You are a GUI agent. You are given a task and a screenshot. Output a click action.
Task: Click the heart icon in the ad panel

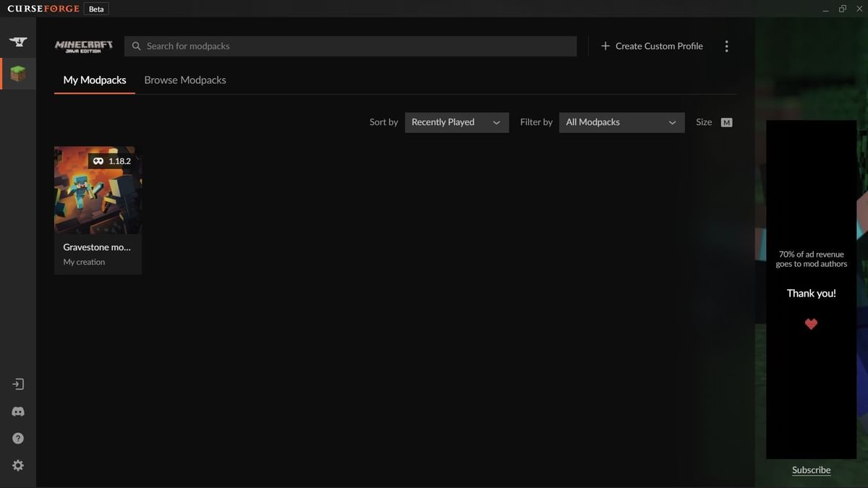click(810, 324)
